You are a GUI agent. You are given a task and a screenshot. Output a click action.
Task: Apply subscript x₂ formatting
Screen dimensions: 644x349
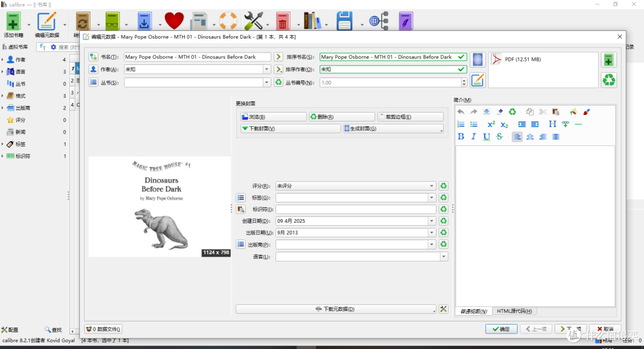coord(504,124)
